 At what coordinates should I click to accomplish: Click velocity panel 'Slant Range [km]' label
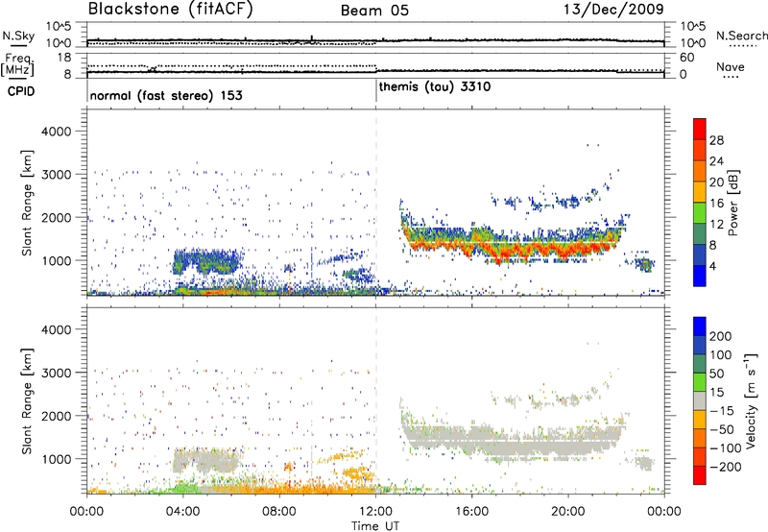tap(27, 401)
